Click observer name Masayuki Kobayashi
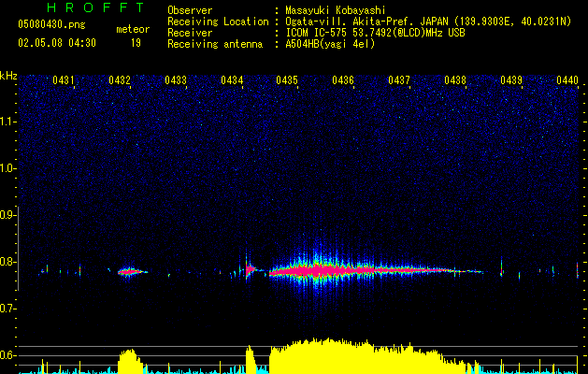Screen dimensions: 588x374 (336, 10)
